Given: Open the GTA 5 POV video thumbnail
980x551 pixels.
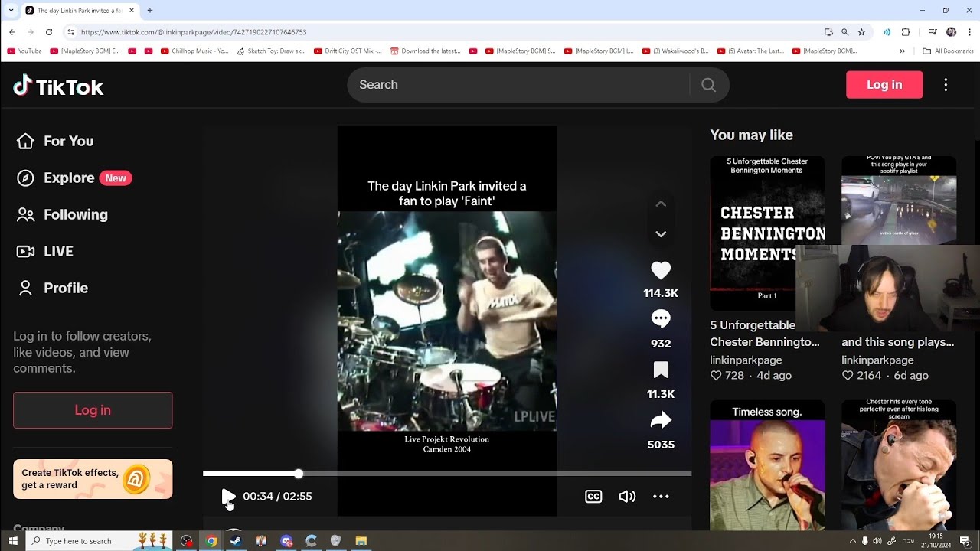Looking at the screenshot, I should coord(899,201).
